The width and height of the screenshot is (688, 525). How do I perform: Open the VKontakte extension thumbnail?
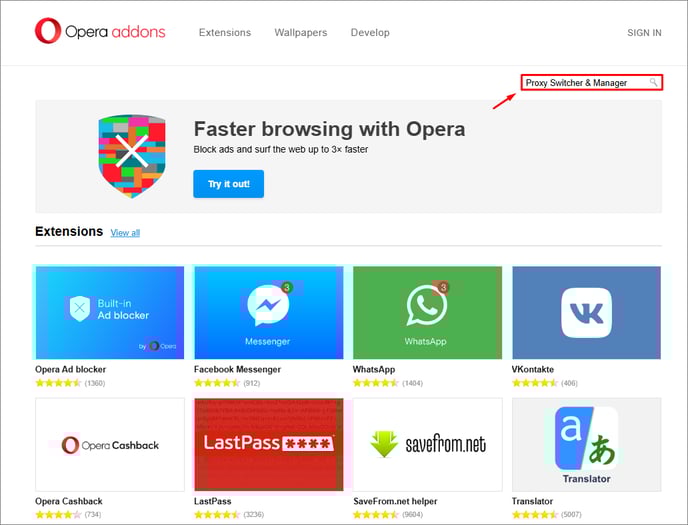click(586, 313)
